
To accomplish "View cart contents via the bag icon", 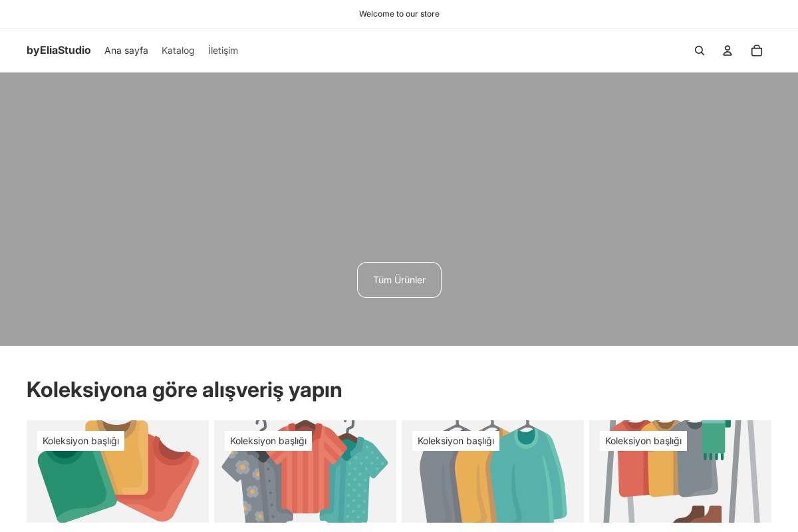I will pyautogui.click(x=756, y=50).
